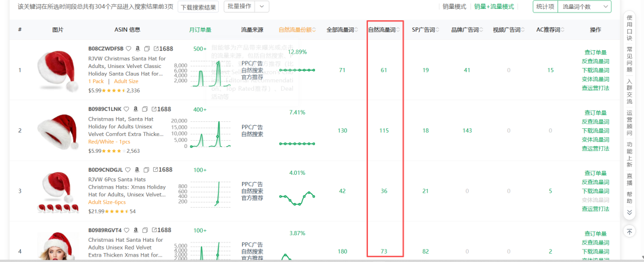Click monthly orders trend chart for B0989C1LNK

(202, 133)
